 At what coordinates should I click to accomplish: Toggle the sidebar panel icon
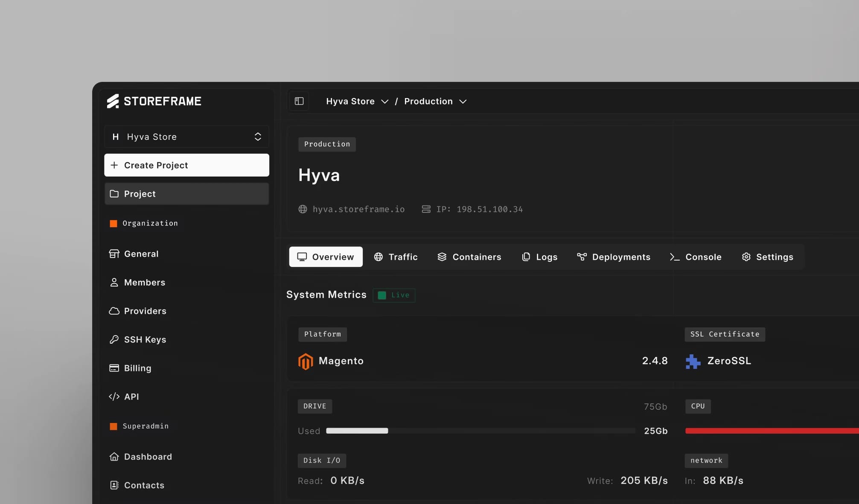299,101
